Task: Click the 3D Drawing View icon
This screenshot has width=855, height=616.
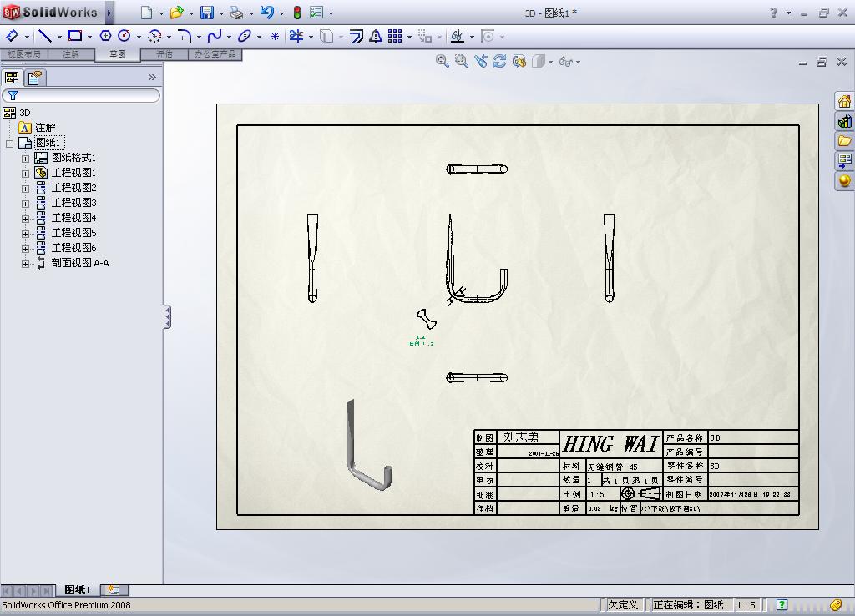Action: pos(519,61)
